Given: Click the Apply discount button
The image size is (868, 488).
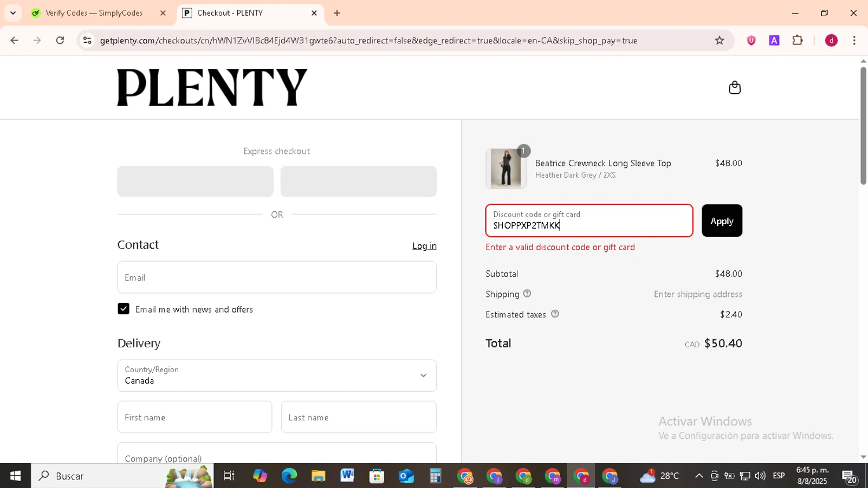Looking at the screenshot, I should click(722, 221).
